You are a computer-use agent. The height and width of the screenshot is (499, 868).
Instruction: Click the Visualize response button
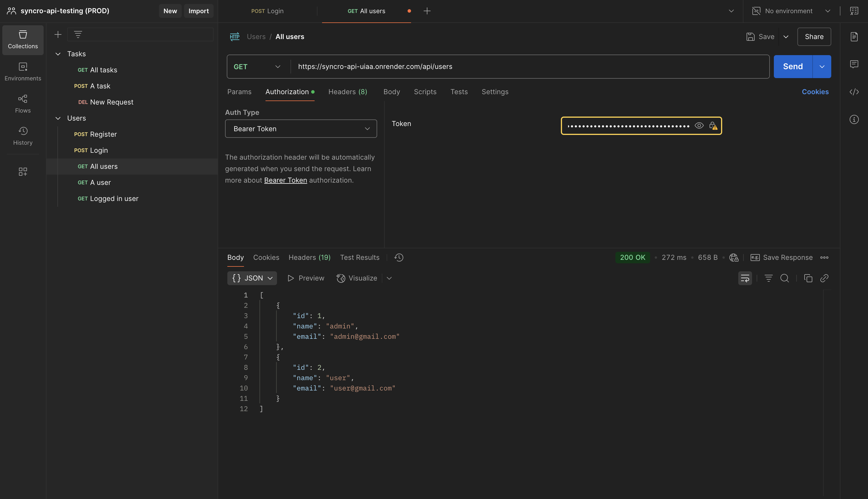tap(356, 278)
